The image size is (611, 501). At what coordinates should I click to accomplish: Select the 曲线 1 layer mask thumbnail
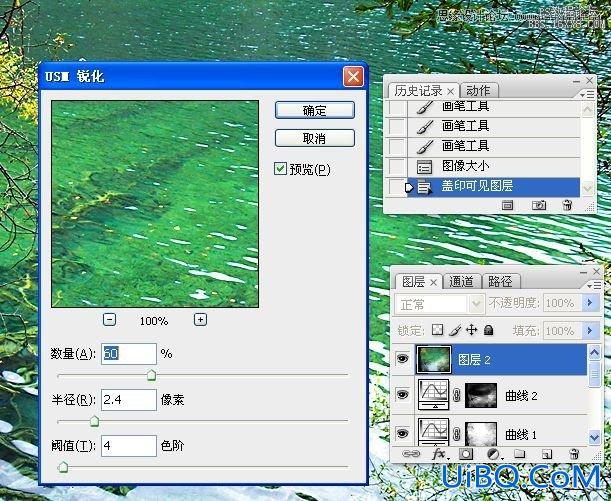481,434
